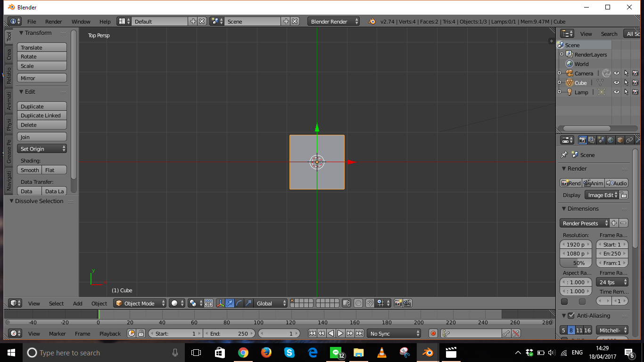Click the End frame 250 field
The width and height of the screenshot is (644, 362).
pos(229,333)
